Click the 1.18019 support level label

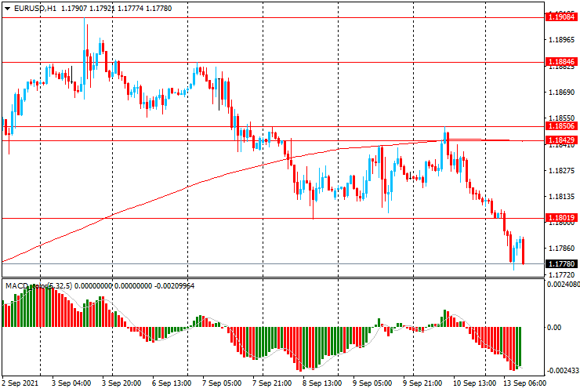pyautogui.click(x=561, y=218)
